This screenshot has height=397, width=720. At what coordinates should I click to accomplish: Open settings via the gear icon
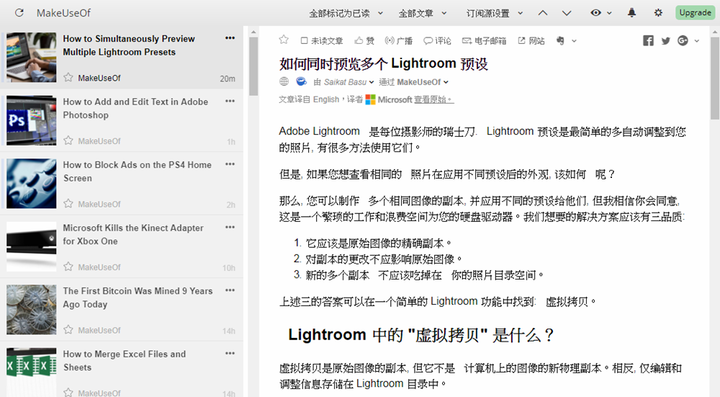[658, 13]
